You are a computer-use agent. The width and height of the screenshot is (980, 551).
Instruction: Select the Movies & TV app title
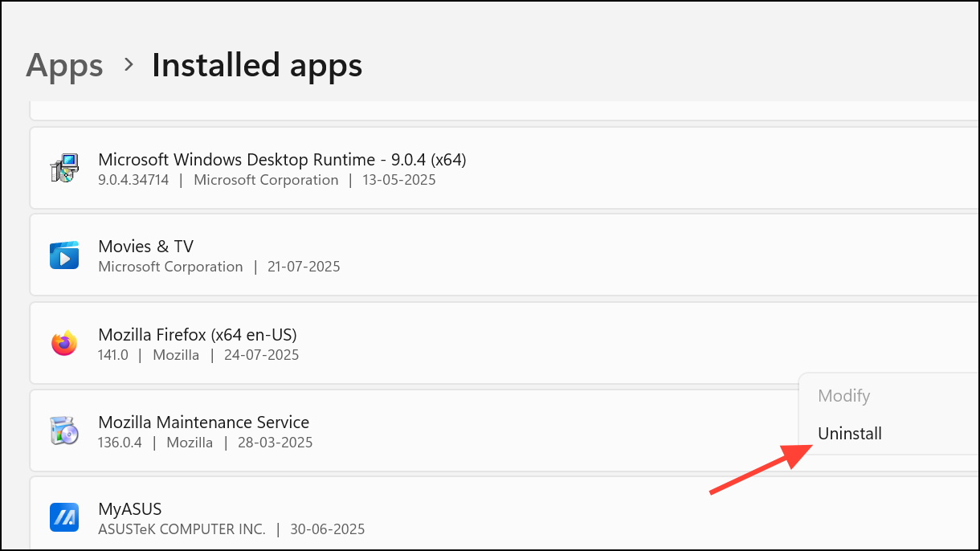146,246
